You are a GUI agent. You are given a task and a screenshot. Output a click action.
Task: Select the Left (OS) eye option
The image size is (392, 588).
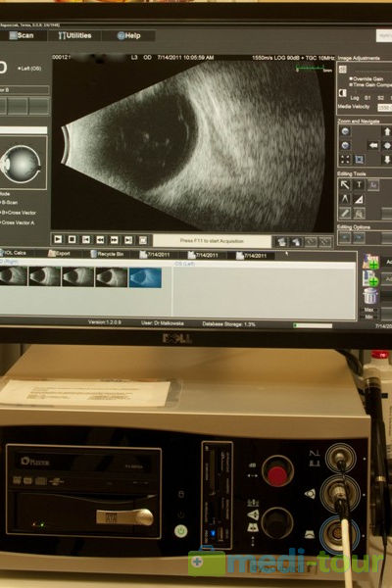(x=29, y=69)
